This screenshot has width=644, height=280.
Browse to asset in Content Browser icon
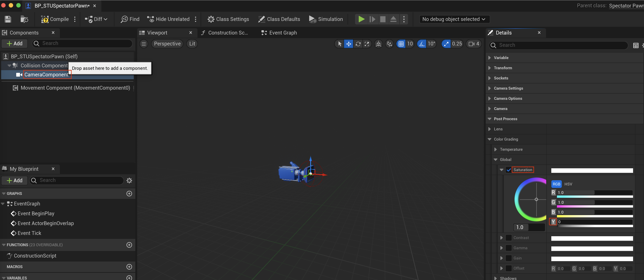[24, 19]
